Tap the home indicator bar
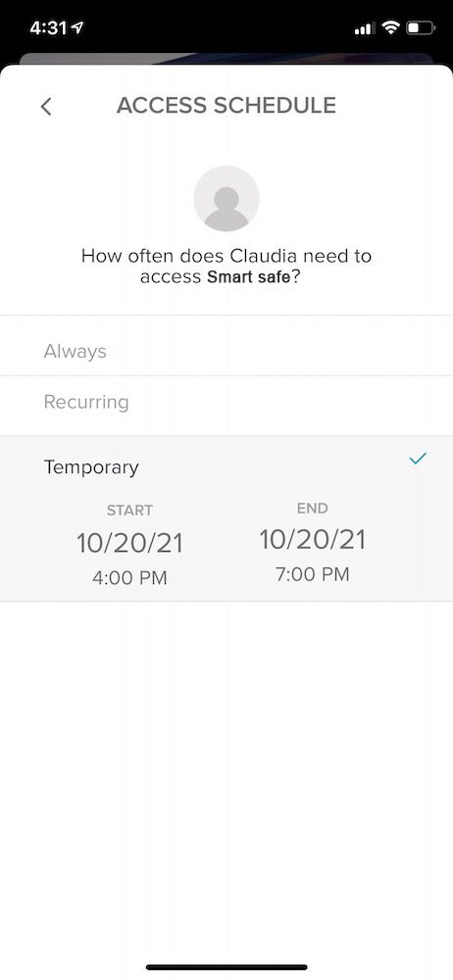Image resolution: width=453 pixels, height=980 pixels. coord(226,967)
